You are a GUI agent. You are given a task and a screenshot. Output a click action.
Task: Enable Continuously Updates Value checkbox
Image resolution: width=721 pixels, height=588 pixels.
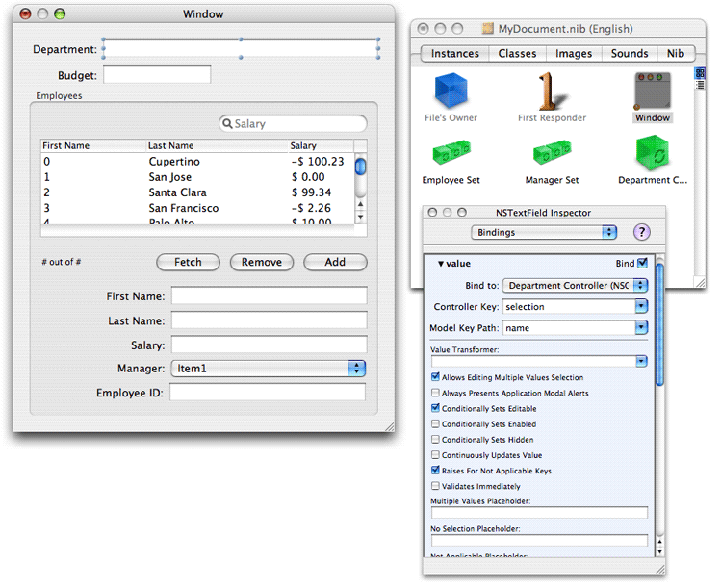click(435, 455)
